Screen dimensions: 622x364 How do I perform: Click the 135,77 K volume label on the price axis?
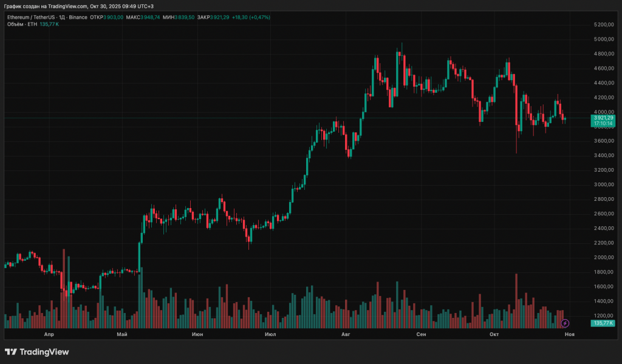[x=604, y=324]
